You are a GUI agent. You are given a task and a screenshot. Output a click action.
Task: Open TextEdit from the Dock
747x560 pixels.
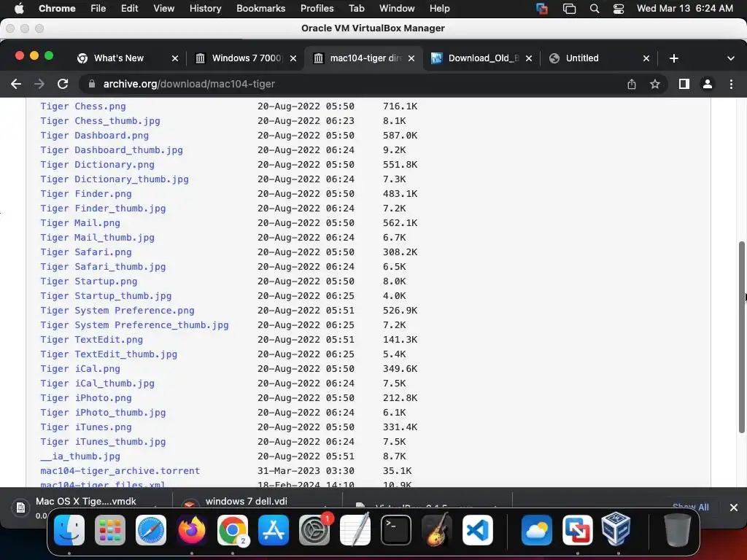tap(355, 530)
